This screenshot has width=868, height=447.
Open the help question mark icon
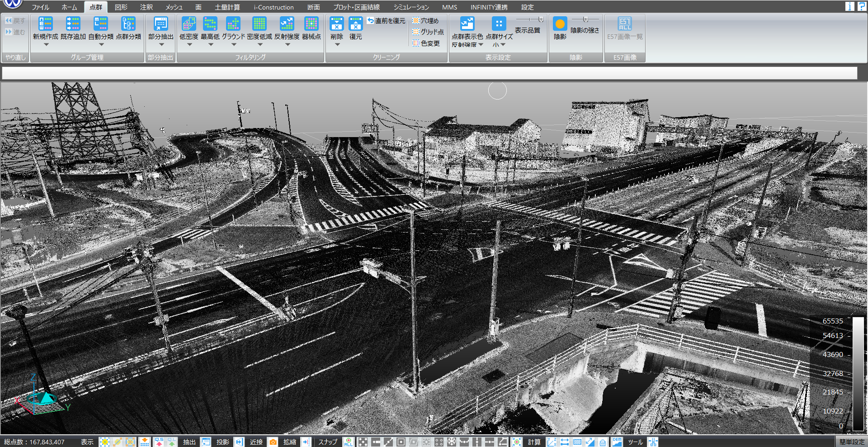(x=862, y=6)
